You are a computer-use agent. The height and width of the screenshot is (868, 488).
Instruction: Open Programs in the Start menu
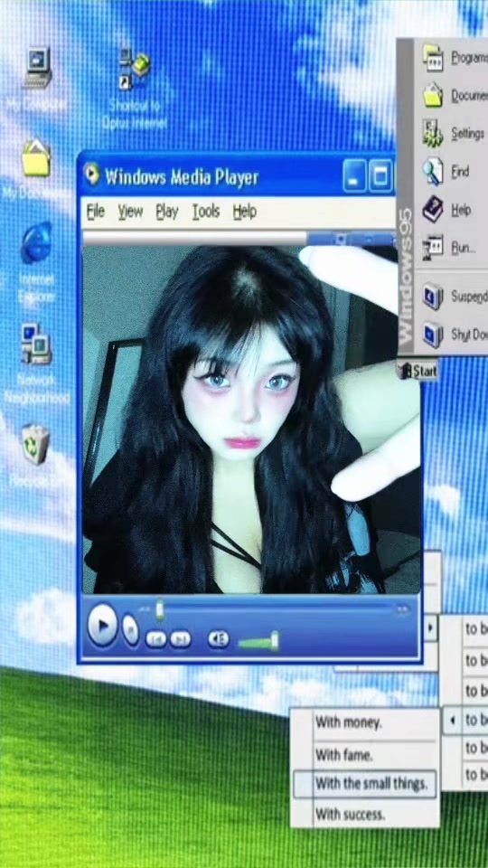(x=455, y=57)
